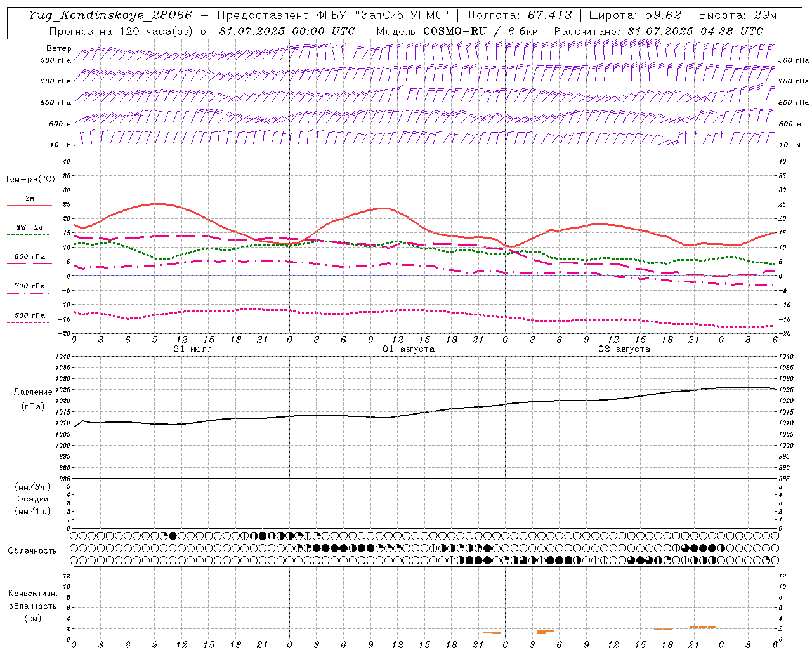Click the (мм/1ч.) precipitation unit label
The width and height of the screenshot is (812, 650).
(33, 511)
